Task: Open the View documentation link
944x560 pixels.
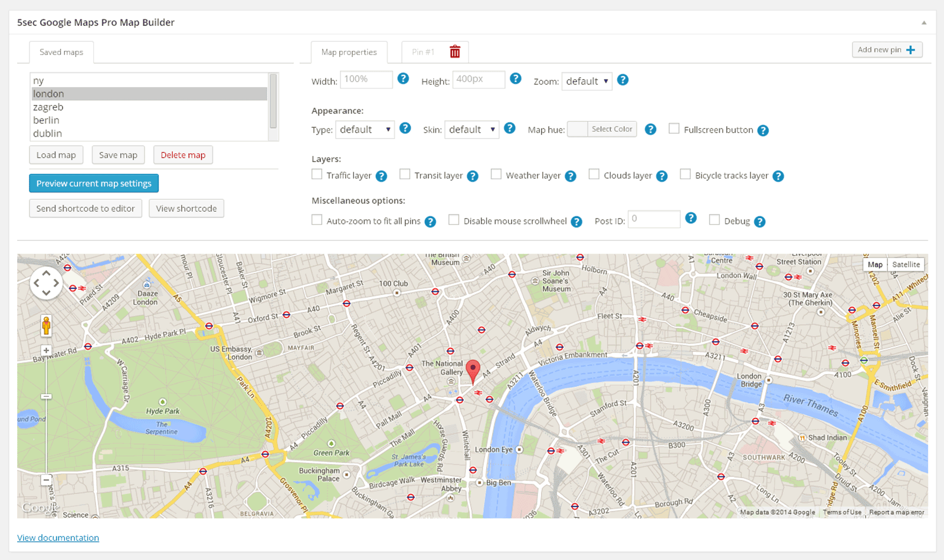Action: 57,537
